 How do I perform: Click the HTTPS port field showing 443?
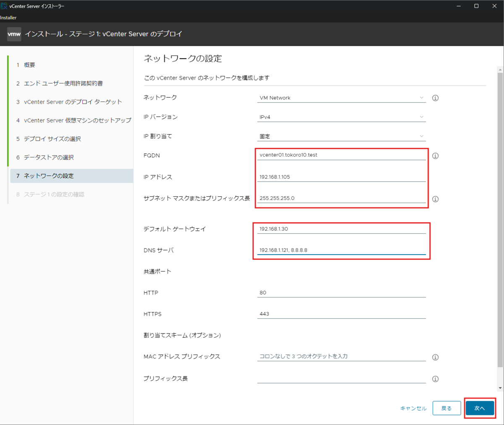[x=341, y=314]
